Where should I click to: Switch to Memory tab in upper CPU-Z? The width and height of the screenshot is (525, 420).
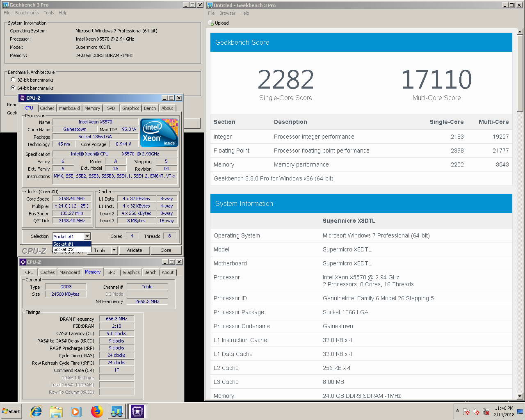coord(92,108)
